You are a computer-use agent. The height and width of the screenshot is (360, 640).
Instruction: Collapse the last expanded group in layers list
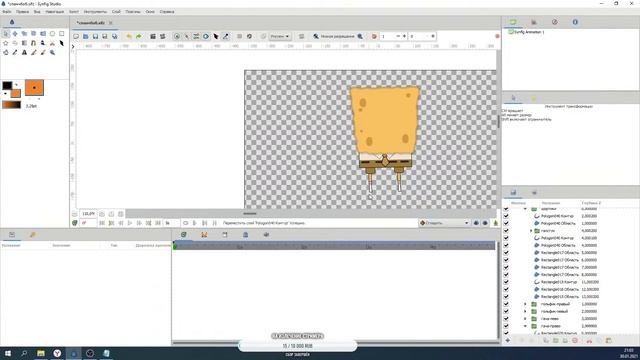click(x=525, y=326)
